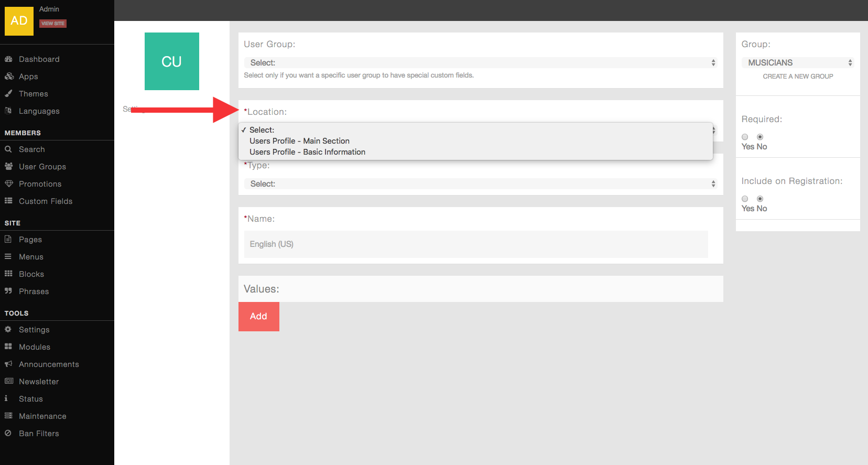Image resolution: width=868 pixels, height=465 pixels.
Task: Set Required to Yes
Action: [745, 137]
